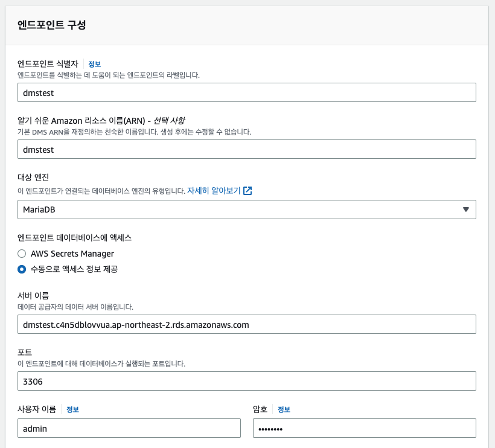Image resolution: width=495 pixels, height=448 pixels.
Task: Select 수동으로 액세스 정보 제공 radio option
Action: [x=22, y=270]
